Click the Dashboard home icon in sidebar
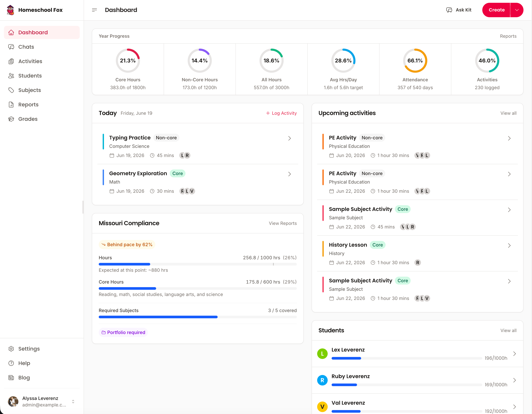This screenshot has width=532, height=414. pos(11,32)
